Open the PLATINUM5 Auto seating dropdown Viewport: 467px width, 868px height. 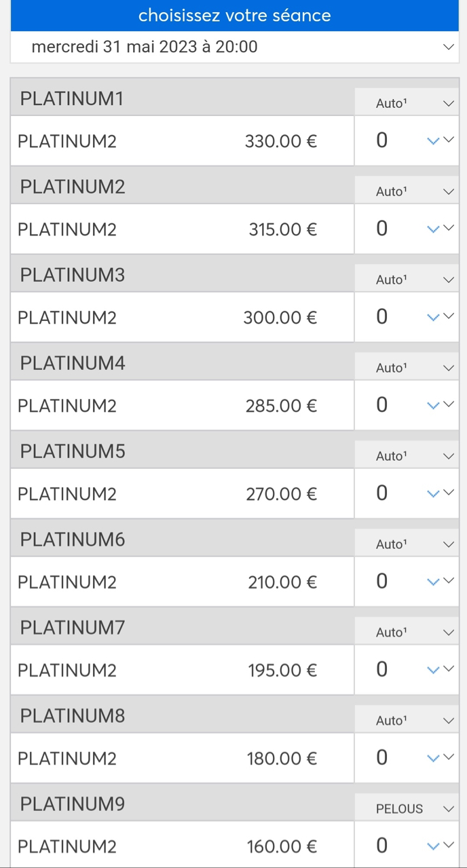pos(407,457)
